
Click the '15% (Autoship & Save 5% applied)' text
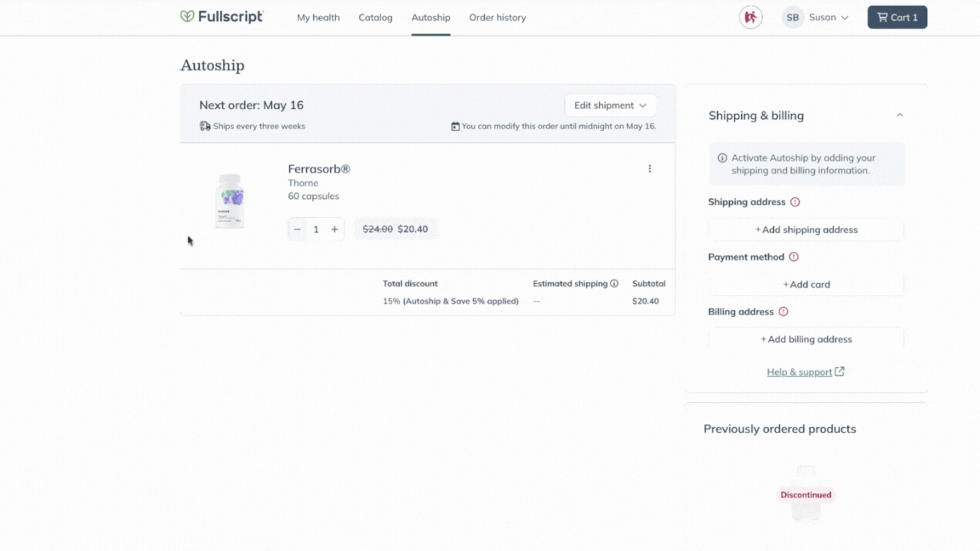[x=451, y=301]
